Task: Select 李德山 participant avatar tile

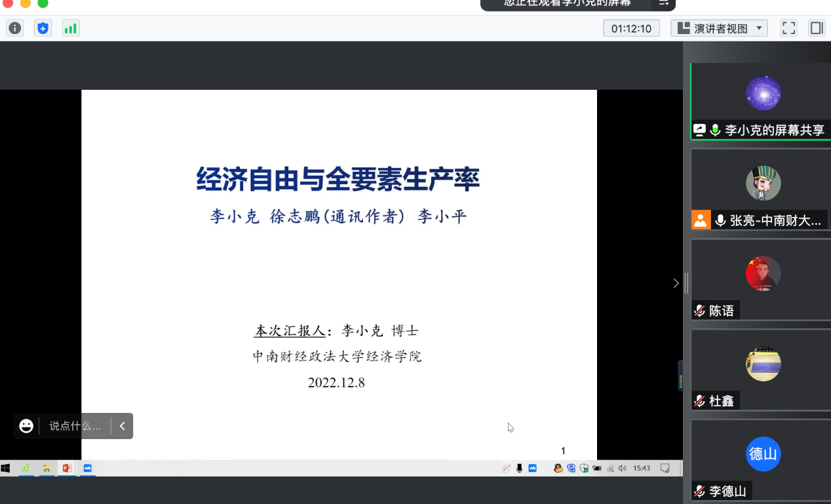Action: (763, 454)
